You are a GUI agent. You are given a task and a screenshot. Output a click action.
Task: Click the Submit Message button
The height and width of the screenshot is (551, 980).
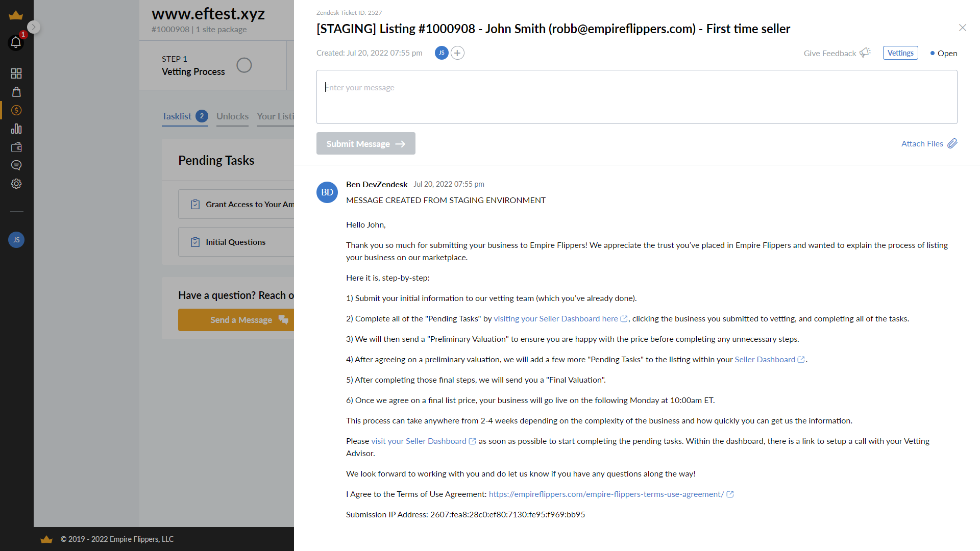click(366, 143)
